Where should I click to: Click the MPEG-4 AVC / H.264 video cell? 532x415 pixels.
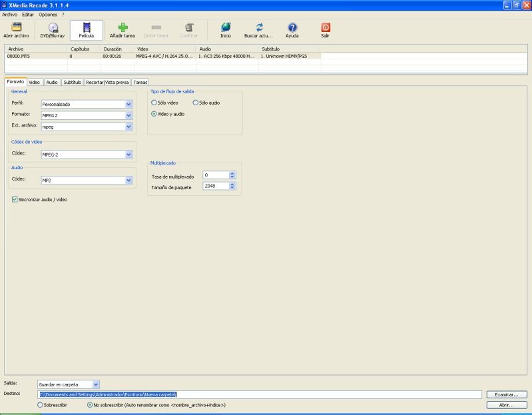(164, 57)
